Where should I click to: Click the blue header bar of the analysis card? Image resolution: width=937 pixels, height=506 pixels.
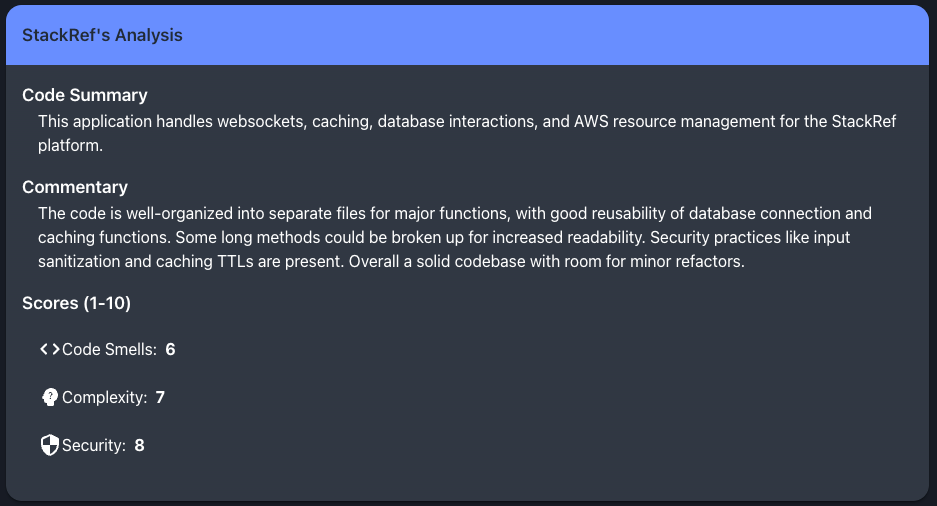click(467, 35)
